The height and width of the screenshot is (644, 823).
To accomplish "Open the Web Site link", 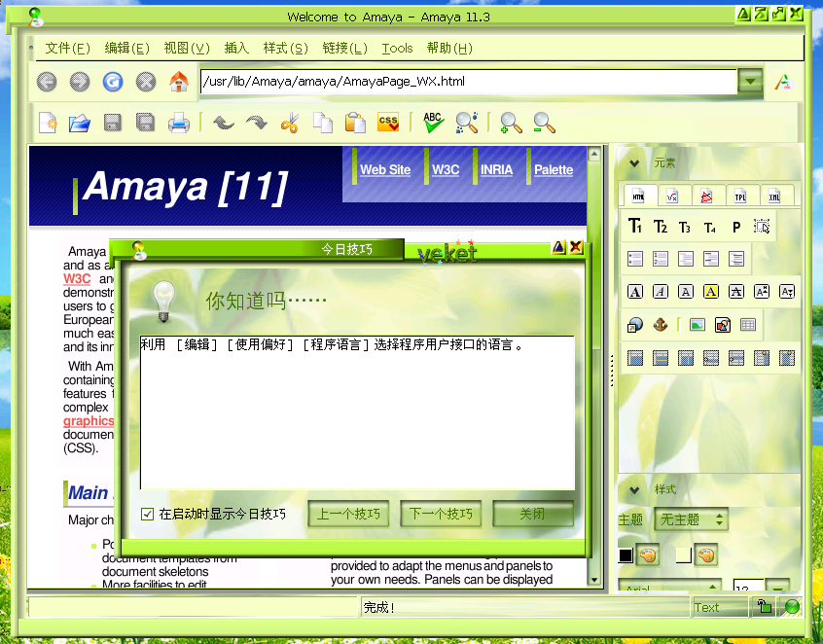I will [385, 169].
